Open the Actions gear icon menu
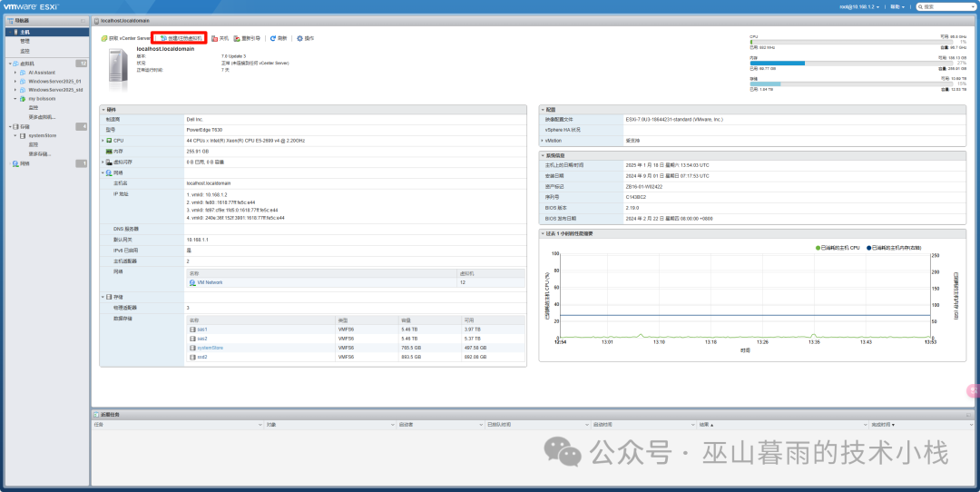The height and width of the screenshot is (492, 980). pyautogui.click(x=299, y=38)
